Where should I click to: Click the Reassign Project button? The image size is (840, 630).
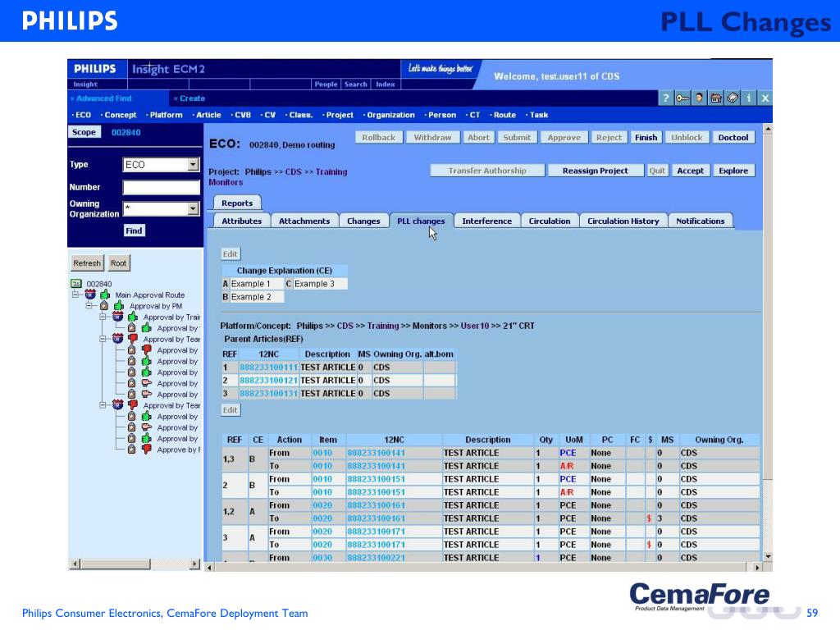click(596, 171)
